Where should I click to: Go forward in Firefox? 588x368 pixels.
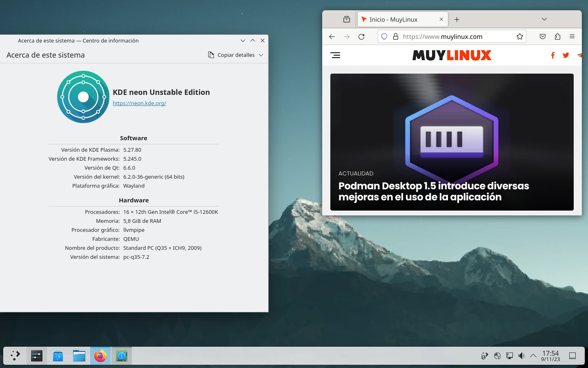(x=347, y=36)
